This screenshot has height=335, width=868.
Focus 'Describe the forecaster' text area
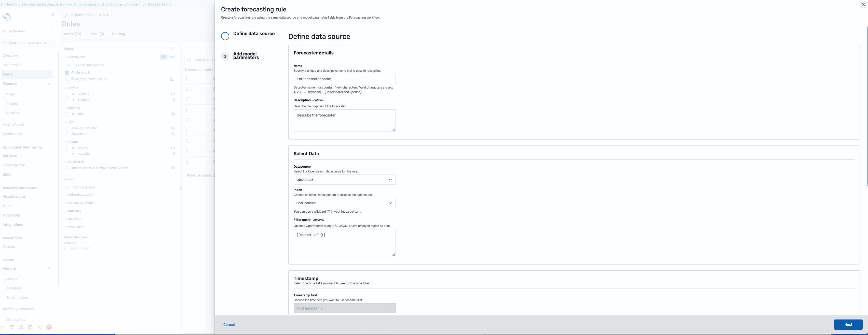(344, 121)
